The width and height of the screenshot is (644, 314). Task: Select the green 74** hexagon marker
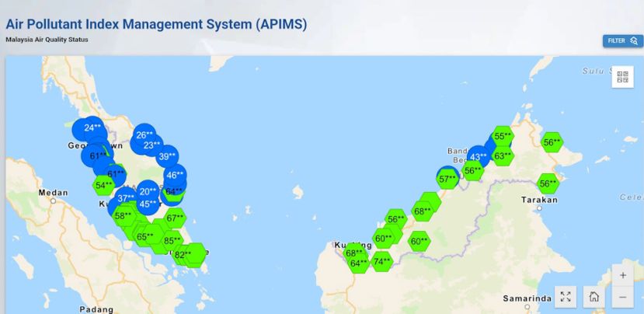coord(382,262)
